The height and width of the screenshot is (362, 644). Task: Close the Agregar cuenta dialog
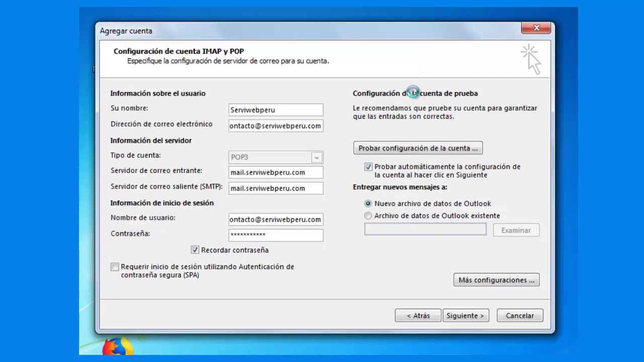(536, 28)
